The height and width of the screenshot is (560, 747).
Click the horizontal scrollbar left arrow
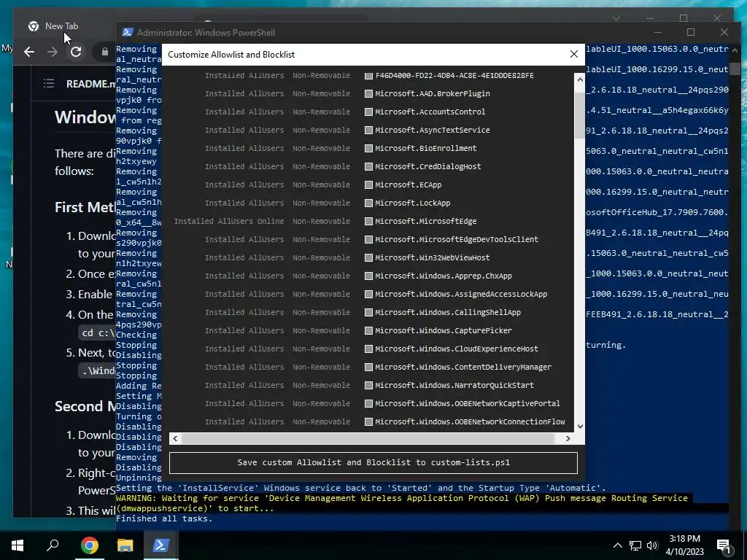tap(175, 438)
